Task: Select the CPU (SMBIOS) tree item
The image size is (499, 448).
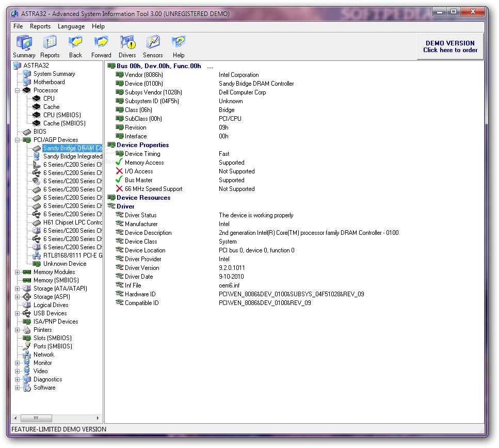Action: (x=62, y=115)
